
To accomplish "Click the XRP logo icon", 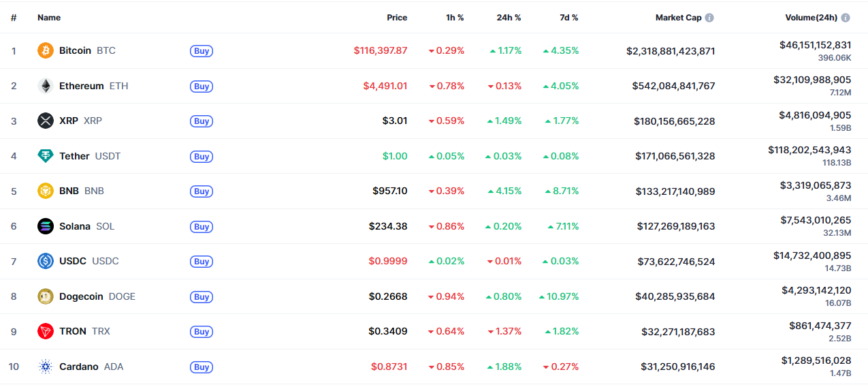I will pos(46,121).
